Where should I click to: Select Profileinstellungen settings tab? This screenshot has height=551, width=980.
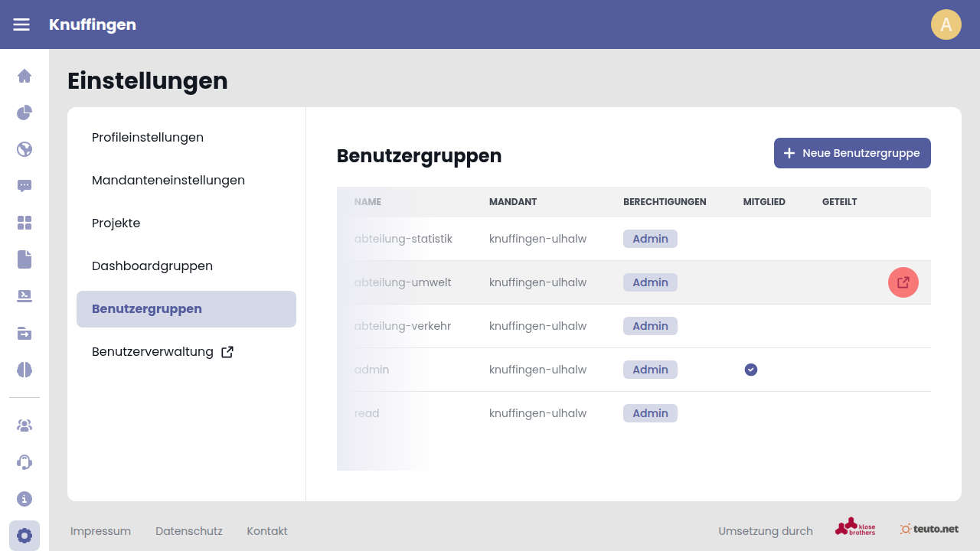click(148, 138)
